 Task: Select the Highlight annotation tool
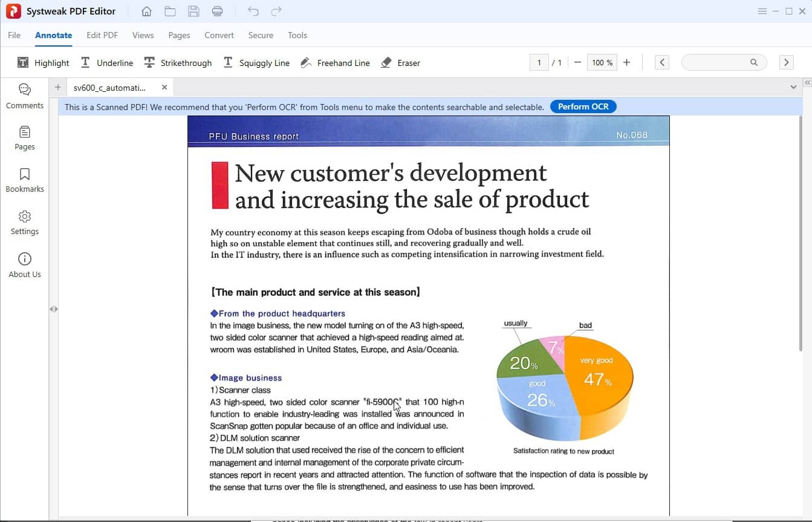pos(43,63)
